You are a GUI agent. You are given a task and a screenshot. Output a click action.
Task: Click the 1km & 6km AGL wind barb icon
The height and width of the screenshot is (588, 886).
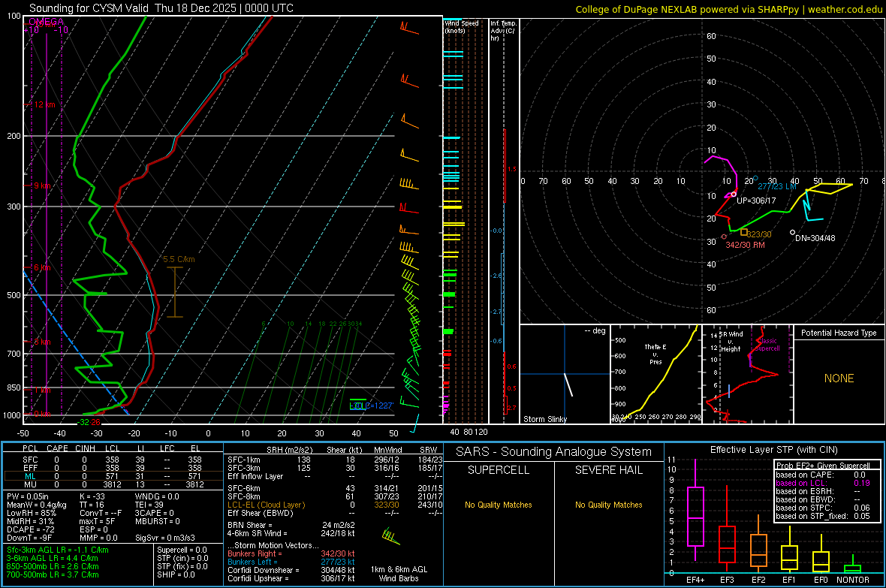pyautogui.click(x=390, y=535)
